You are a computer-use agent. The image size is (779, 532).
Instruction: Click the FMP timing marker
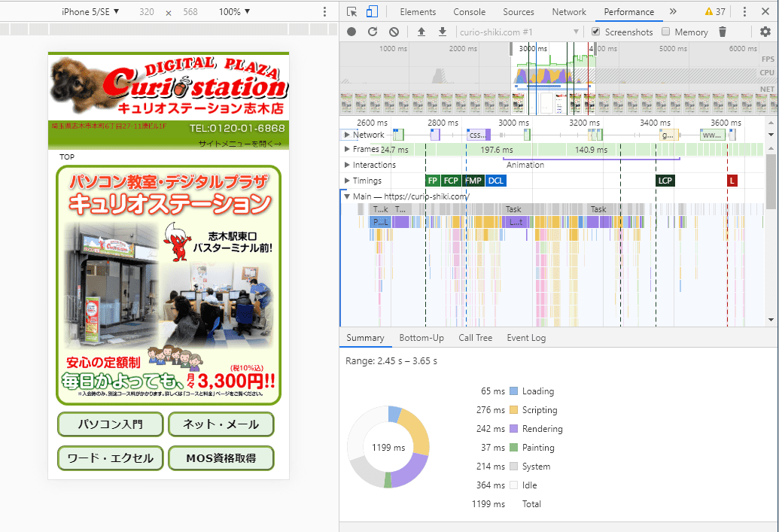tap(473, 181)
